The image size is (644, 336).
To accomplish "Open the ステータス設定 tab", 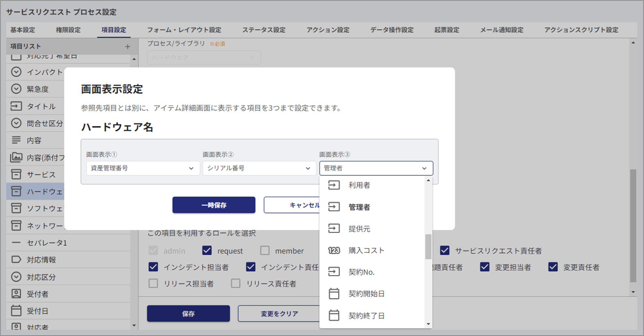I will pyautogui.click(x=264, y=30).
